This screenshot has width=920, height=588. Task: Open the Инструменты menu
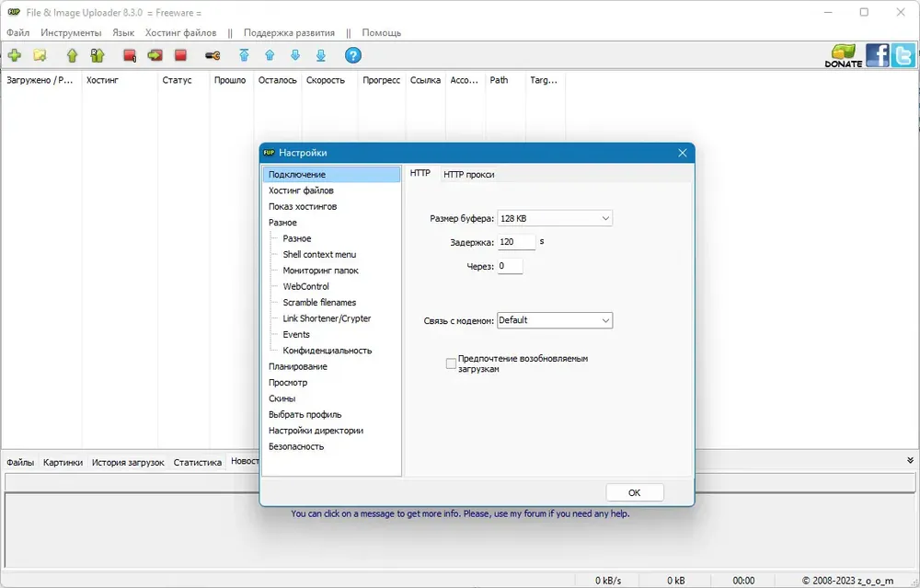[x=71, y=32]
